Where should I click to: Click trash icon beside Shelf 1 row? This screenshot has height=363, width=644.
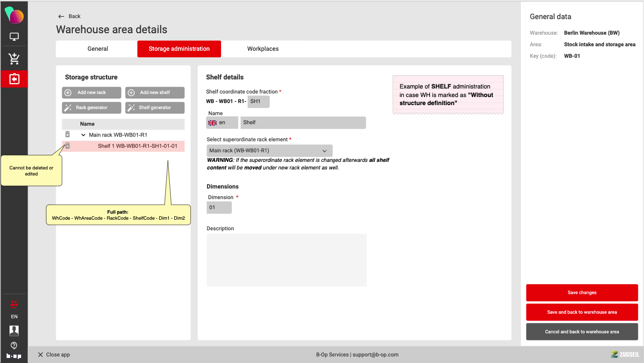pos(67,146)
